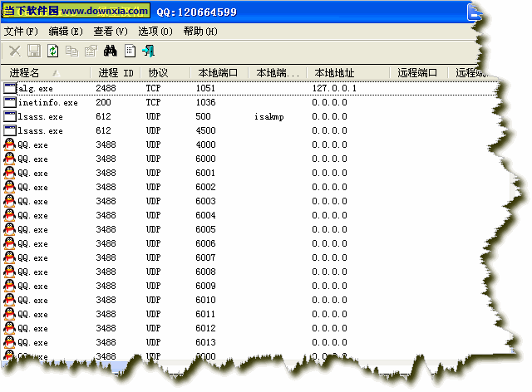Click the document report toolbar icon

pyautogui.click(x=130, y=51)
